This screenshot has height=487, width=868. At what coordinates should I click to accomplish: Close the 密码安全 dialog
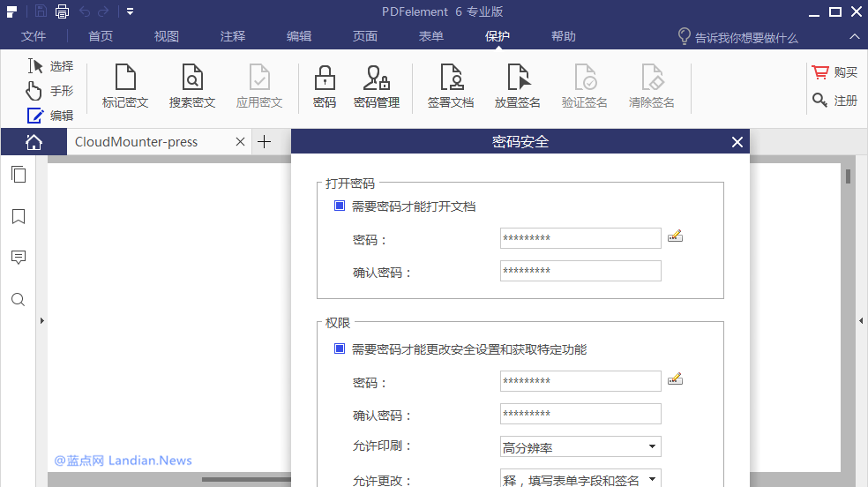pyautogui.click(x=737, y=142)
